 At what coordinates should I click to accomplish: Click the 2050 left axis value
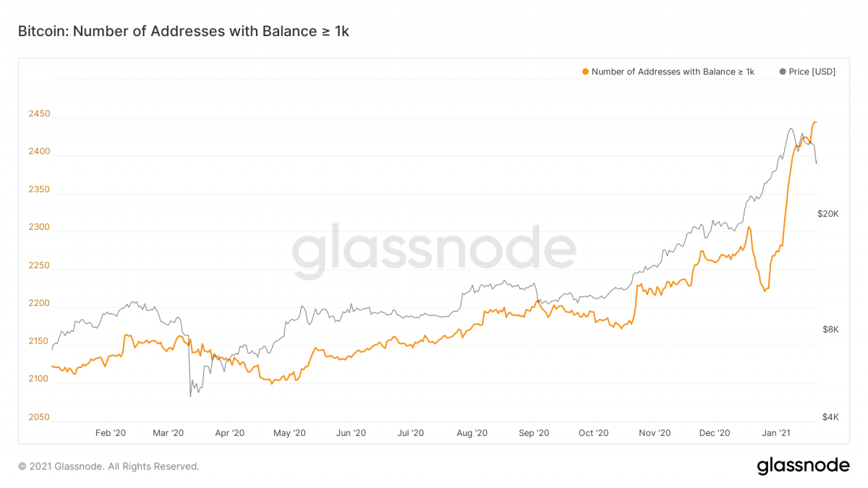pos(39,417)
